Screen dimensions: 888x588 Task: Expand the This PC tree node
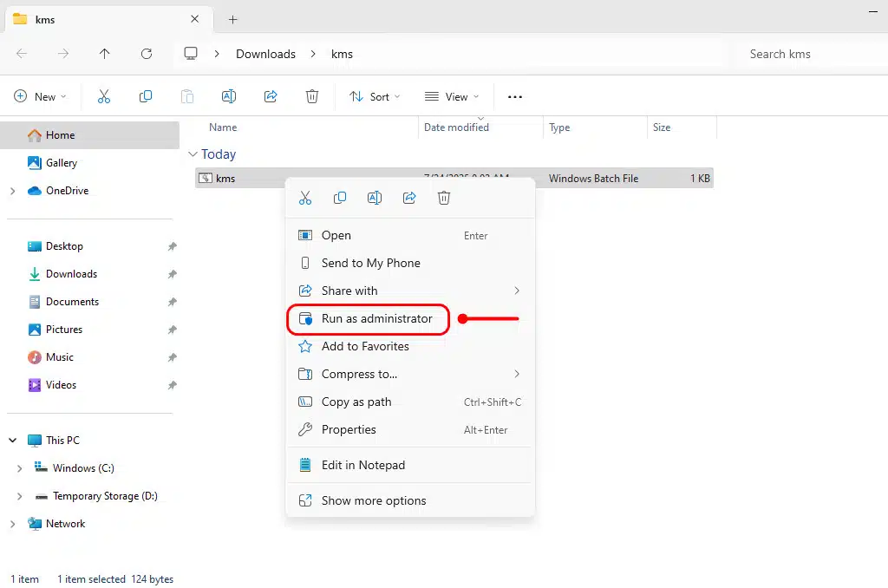point(13,441)
